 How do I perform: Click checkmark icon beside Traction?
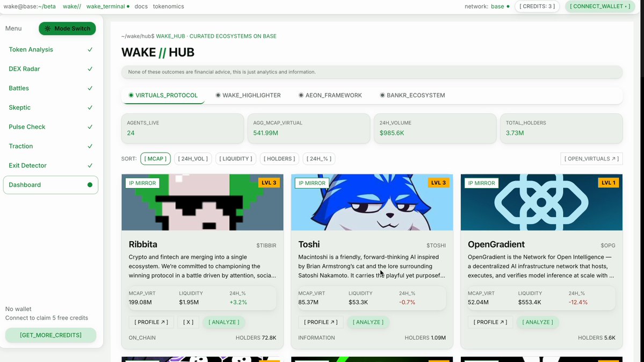click(90, 146)
